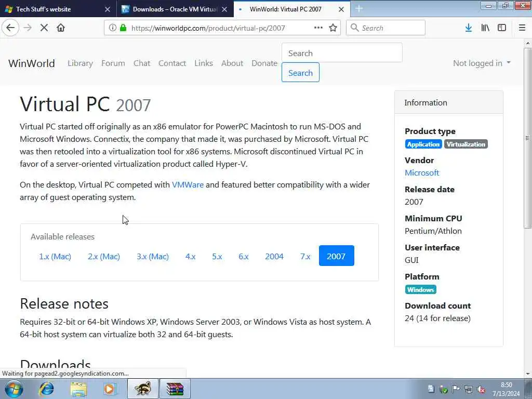Image resolution: width=532 pixels, height=399 pixels.
Task: Select the 3.x (Mac) release
Action: [153, 256]
